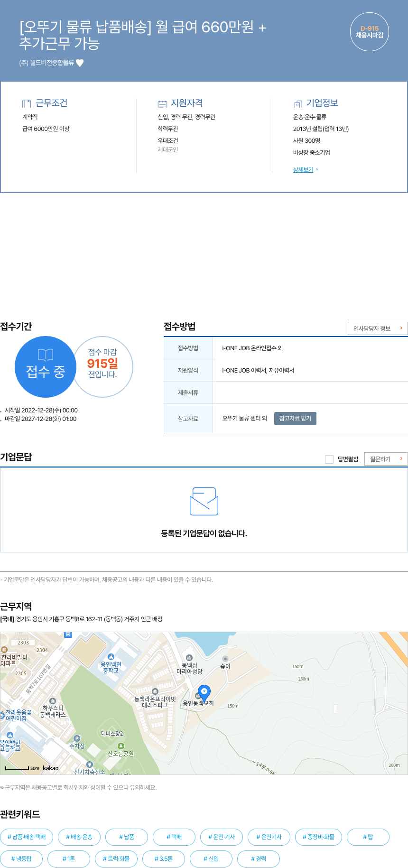This screenshot has height=868, width=408.
Task: Select the #1톤 keyword tag
Action: coord(69,859)
